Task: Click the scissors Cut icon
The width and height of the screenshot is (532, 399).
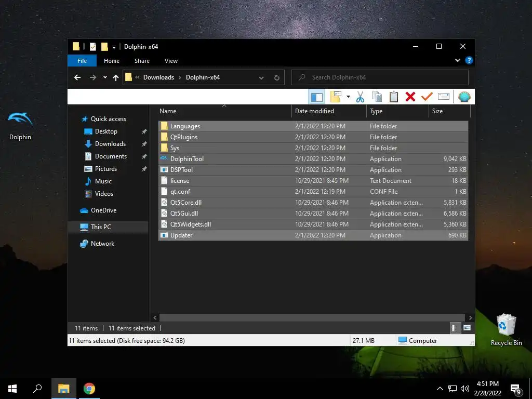Action: point(360,97)
